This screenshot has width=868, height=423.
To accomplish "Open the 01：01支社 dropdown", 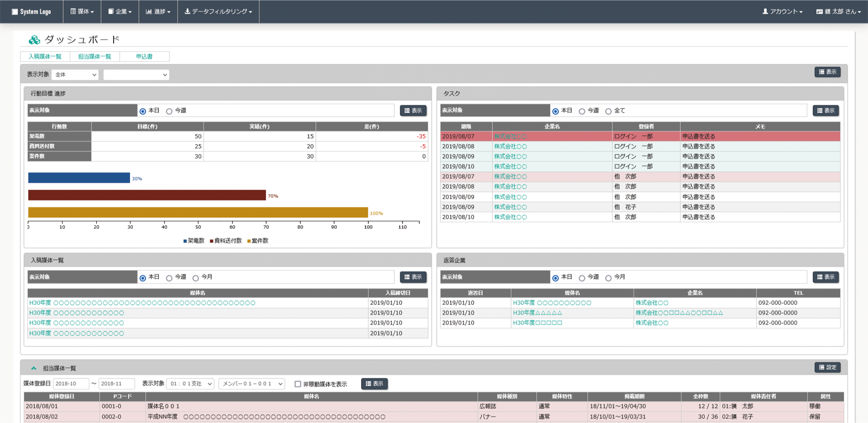I will 190,384.
